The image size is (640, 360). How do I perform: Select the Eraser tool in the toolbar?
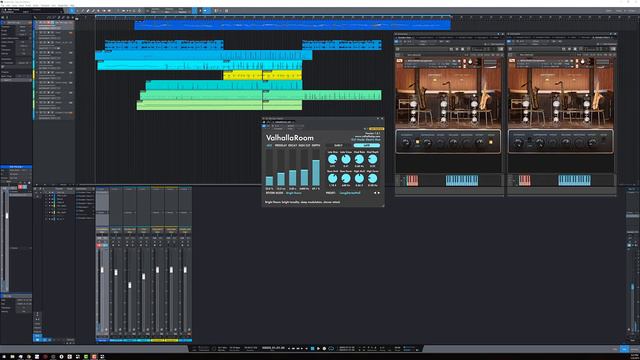(88, 11)
